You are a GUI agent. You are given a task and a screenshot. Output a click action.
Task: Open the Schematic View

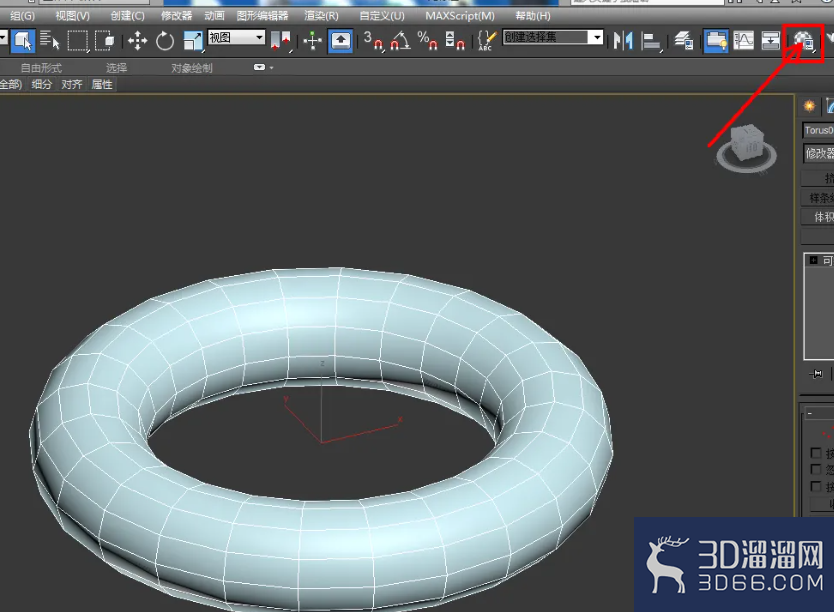point(770,41)
